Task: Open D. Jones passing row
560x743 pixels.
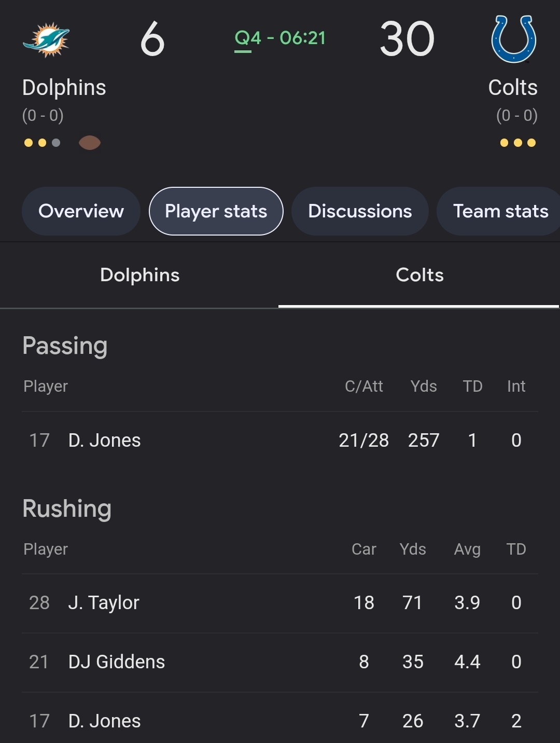Action: pyautogui.click(x=280, y=441)
